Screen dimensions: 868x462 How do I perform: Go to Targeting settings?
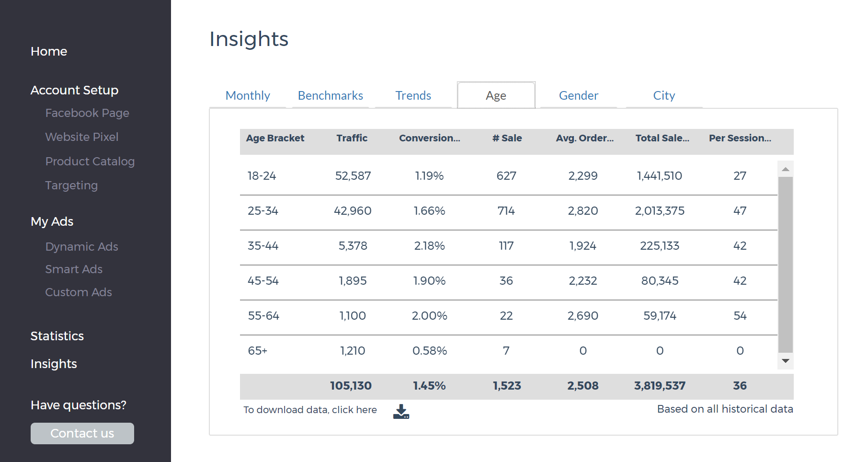point(71,185)
